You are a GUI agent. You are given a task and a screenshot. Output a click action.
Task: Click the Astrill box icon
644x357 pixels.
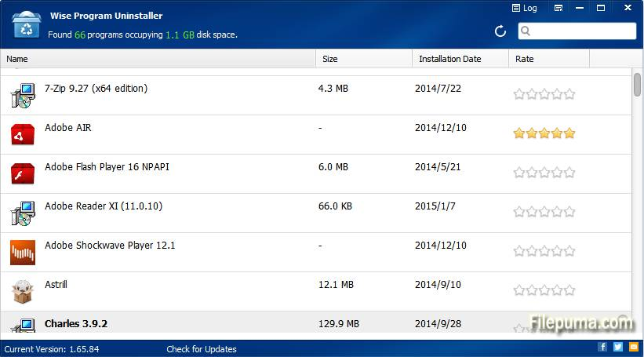point(22,292)
